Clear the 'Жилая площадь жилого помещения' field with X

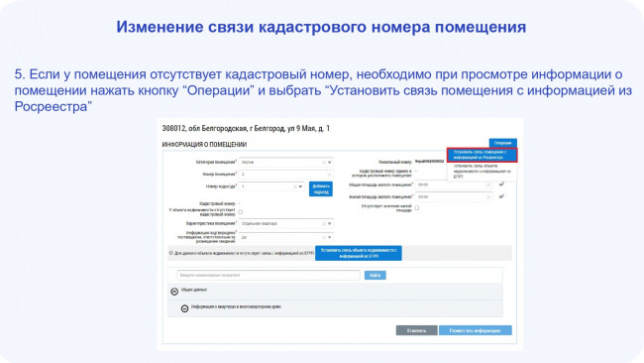click(487, 197)
